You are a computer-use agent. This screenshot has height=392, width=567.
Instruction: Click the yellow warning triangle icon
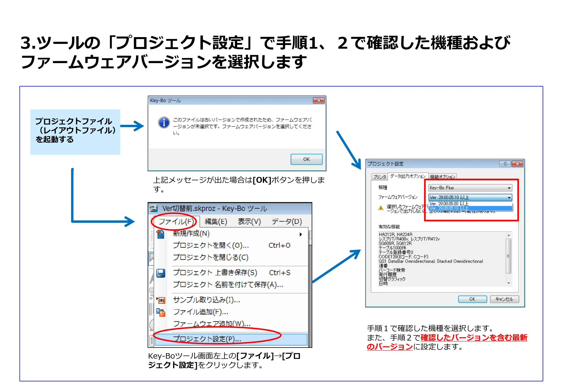tap(381, 208)
